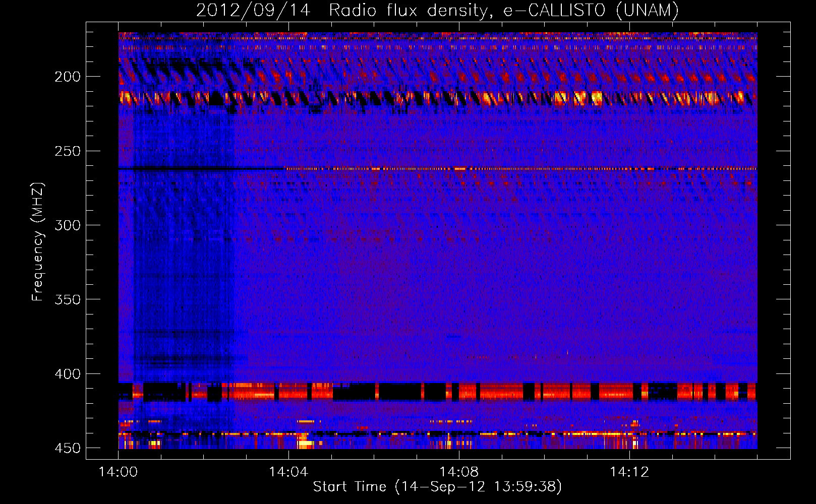Click the 14:08 time tick label
The image size is (816, 504).
click(x=459, y=472)
